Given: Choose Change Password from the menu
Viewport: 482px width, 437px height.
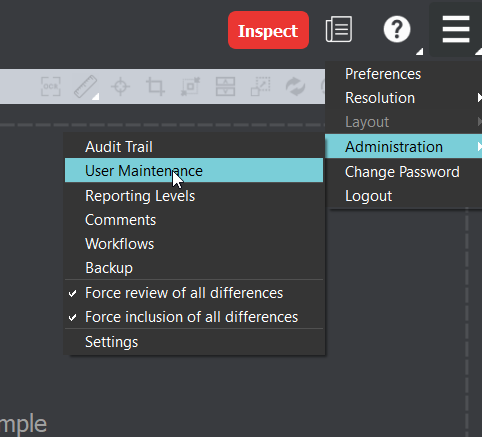Looking at the screenshot, I should click(403, 172).
